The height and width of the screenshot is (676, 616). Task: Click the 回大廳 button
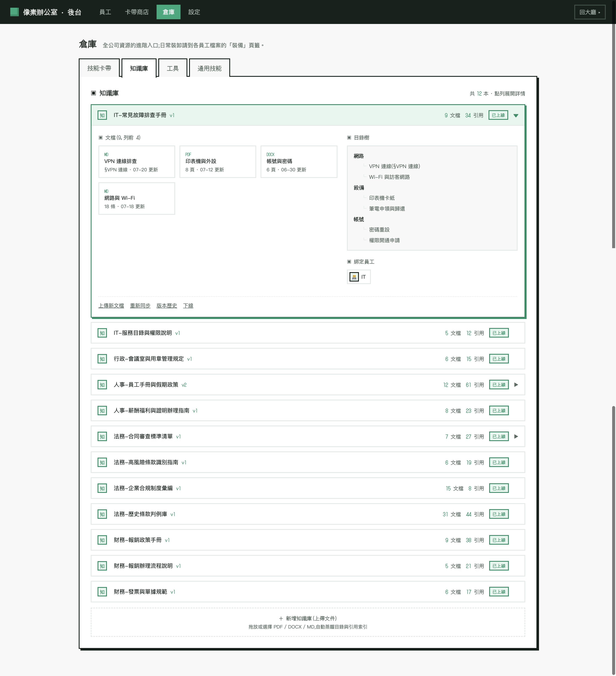589,12
